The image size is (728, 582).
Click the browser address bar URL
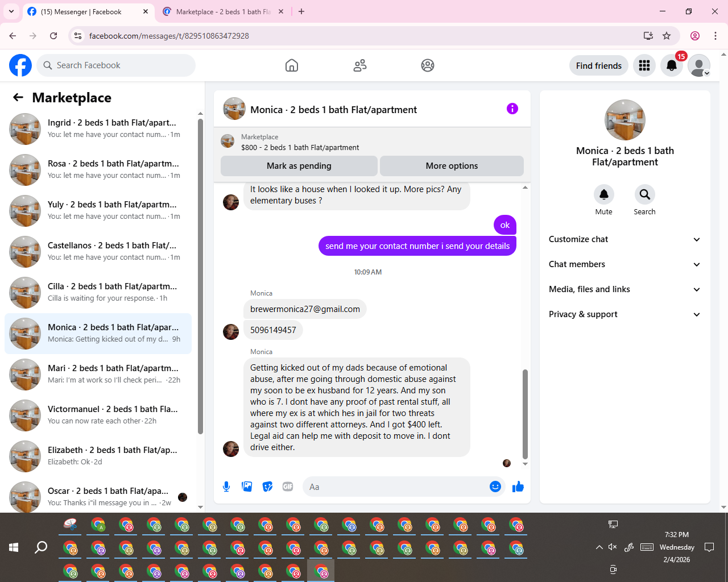tap(169, 36)
